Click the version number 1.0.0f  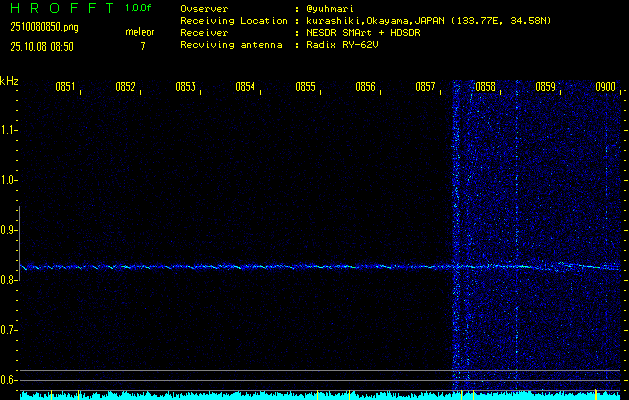coord(138,8)
